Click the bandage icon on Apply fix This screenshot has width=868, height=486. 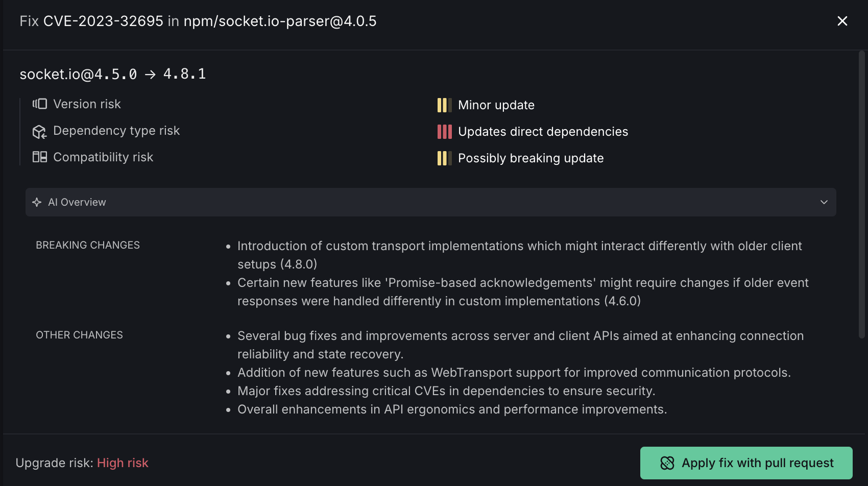667,463
